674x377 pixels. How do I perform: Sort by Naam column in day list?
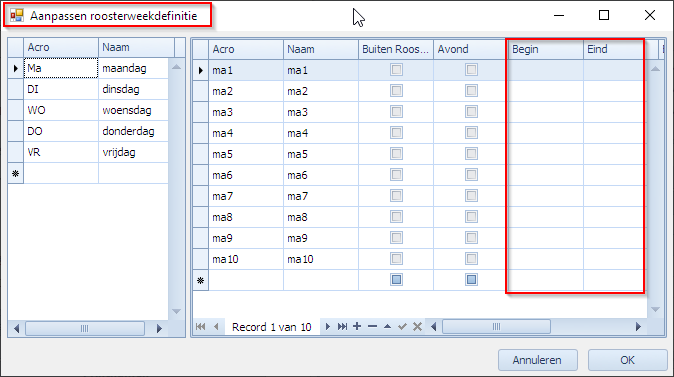136,47
